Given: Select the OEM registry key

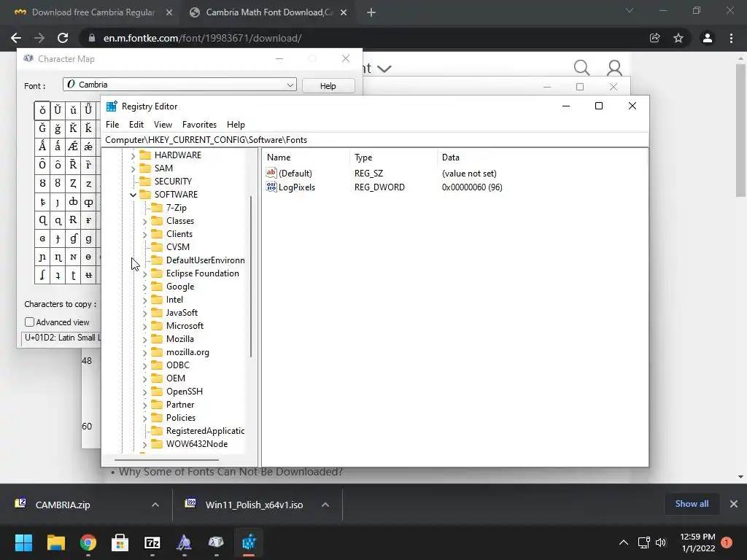Looking at the screenshot, I should [x=176, y=378].
